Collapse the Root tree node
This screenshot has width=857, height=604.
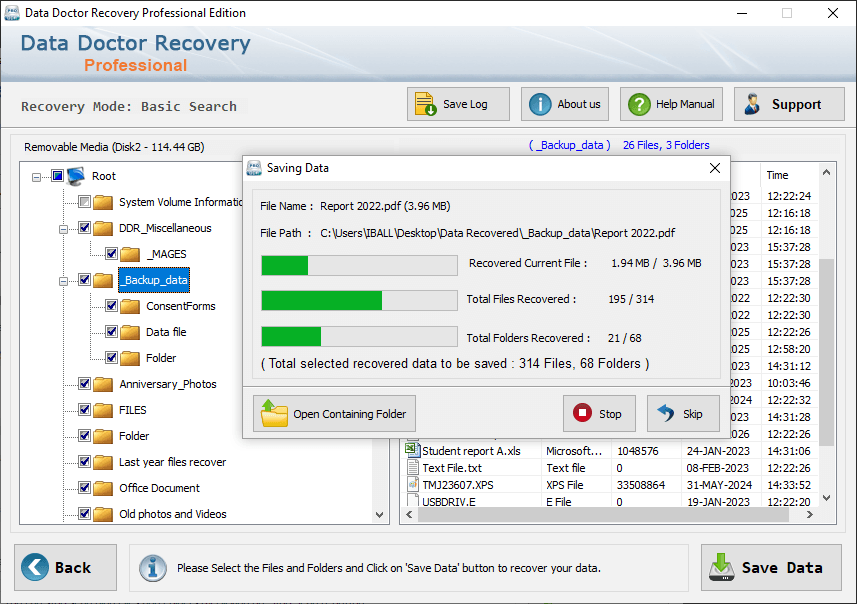coord(36,177)
